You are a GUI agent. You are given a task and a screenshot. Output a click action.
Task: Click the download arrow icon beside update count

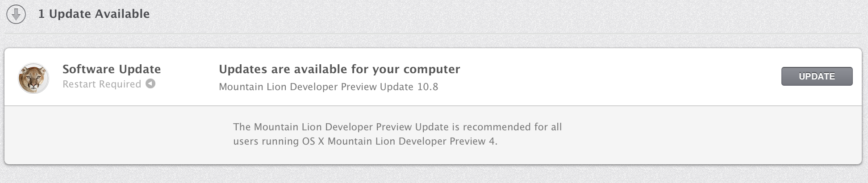[x=16, y=14]
